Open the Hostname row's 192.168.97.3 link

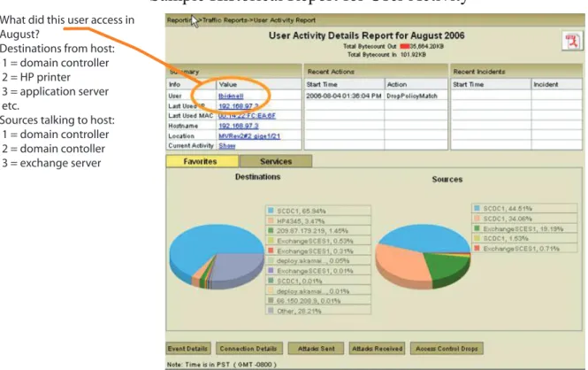239,126
